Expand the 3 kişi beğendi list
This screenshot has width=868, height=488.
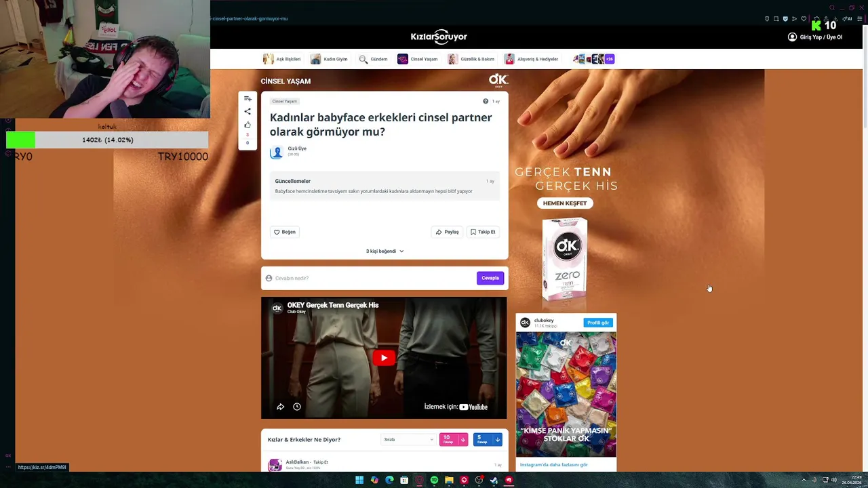tap(384, 251)
